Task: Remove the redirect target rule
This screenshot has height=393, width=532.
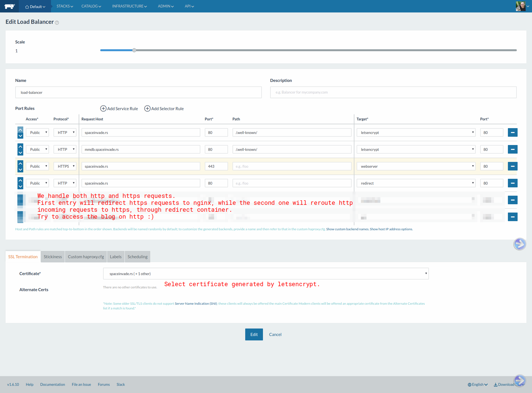Action: click(x=513, y=183)
